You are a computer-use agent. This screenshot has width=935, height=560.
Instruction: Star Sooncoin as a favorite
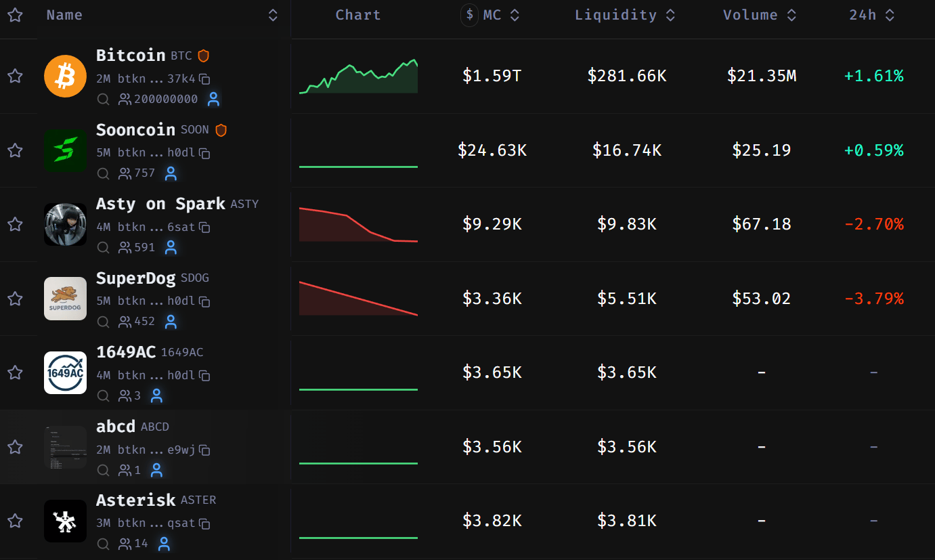click(x=15, y=150)
